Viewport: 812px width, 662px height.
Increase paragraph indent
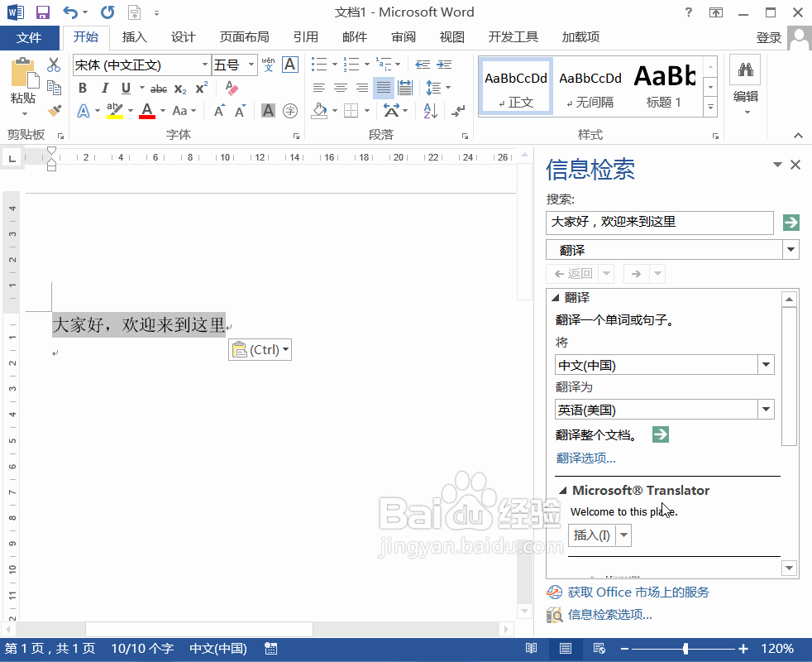click(x=444, y=65)
